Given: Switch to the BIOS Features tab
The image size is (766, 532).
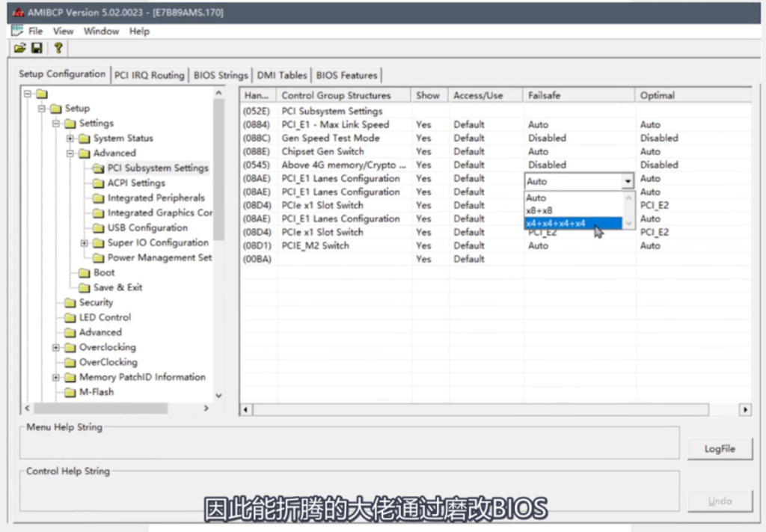Looking at the screenshot, I should click(x=346, y=75).
